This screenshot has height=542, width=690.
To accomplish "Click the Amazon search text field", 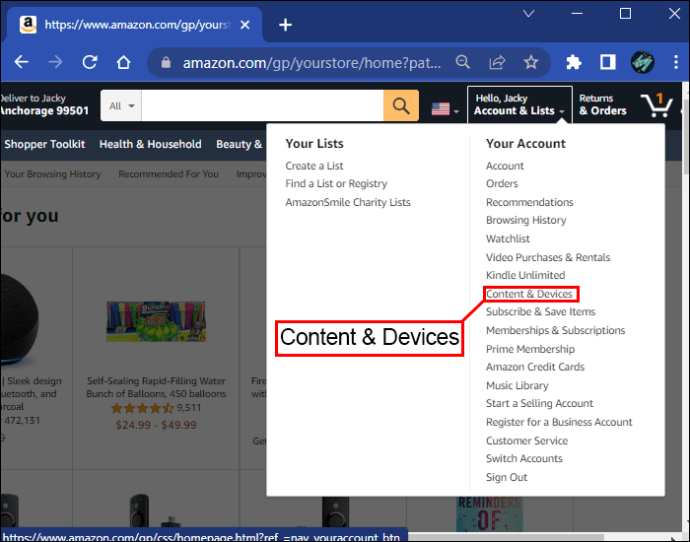I will (x=262, y=106).
